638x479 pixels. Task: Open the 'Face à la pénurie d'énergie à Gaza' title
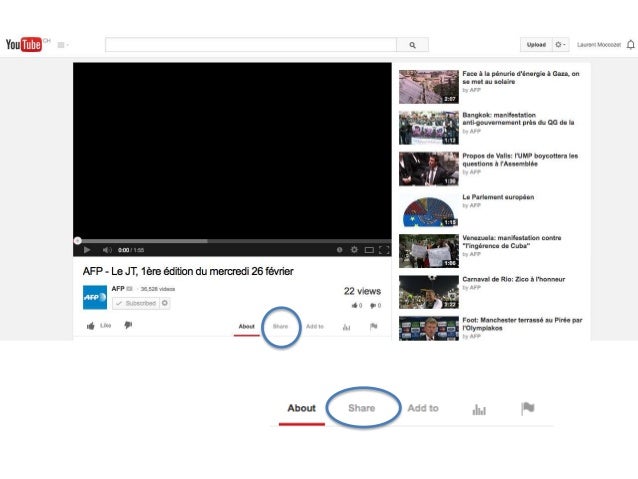[x=521, y=77]
